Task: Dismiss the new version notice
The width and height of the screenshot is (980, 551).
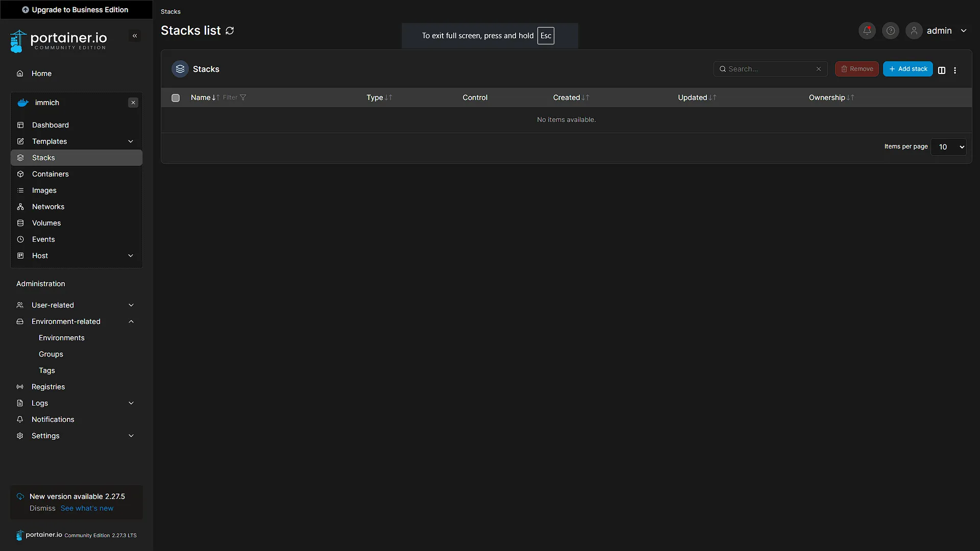Action: (x=42, y=508)
